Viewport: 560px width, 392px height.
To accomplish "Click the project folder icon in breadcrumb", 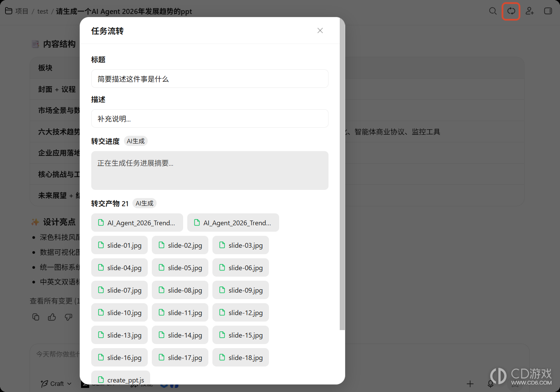I will click(9, 11).
